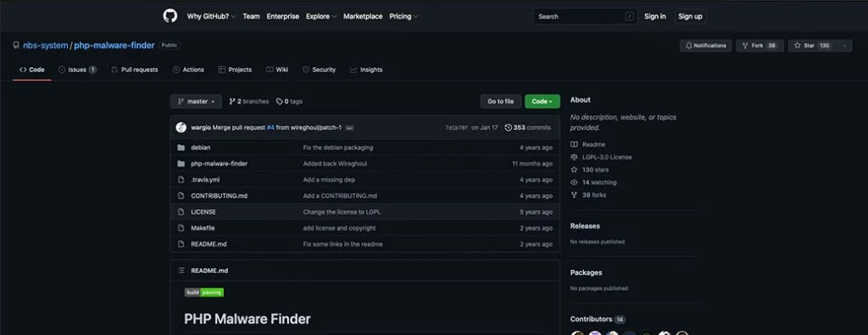868x335 pixels.
Task: Open the php-malware-finder folder
Action: (220, 164)
